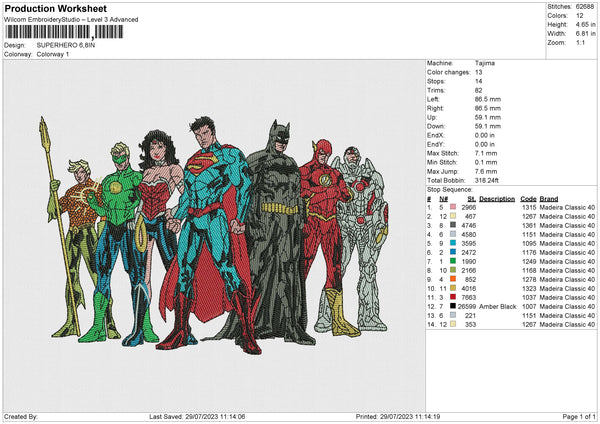Click the Zoom value '1:1'
This screenshot has height=424, width=600.
point(580,42)
